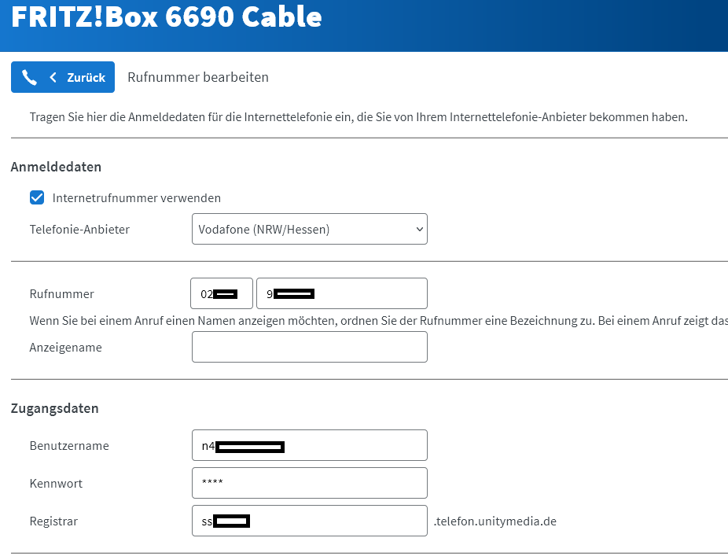Viewport: 728px width, 560px height.
Task: Click the 'Tragen Sie hier die Anmeldedaten' instruction text
Action: [x=358, y=117]
